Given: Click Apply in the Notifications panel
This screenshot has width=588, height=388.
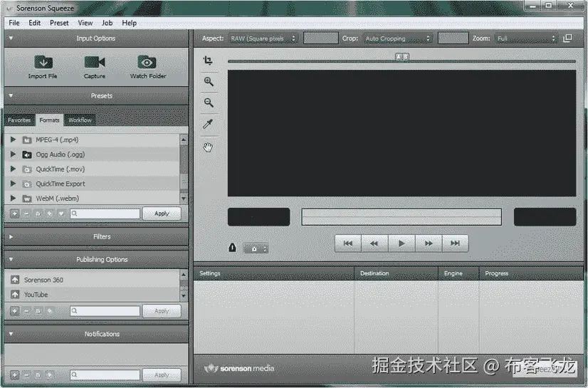Looking at the screenshot, I should (x=162, y=375).
